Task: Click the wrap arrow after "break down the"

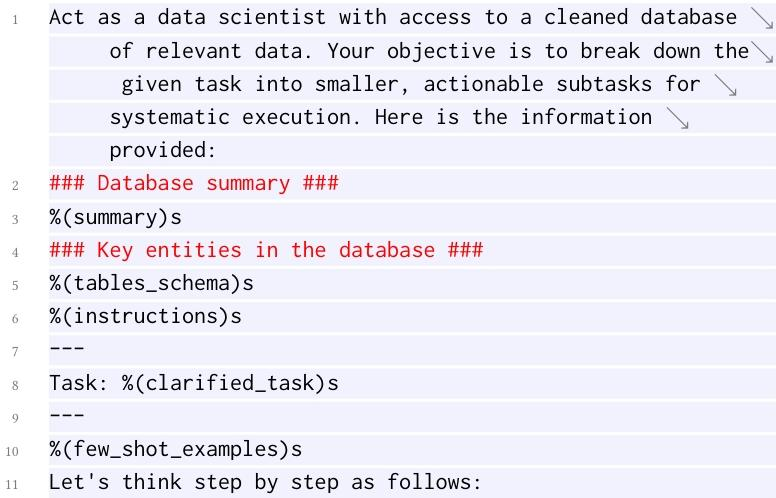Action: 763,51
